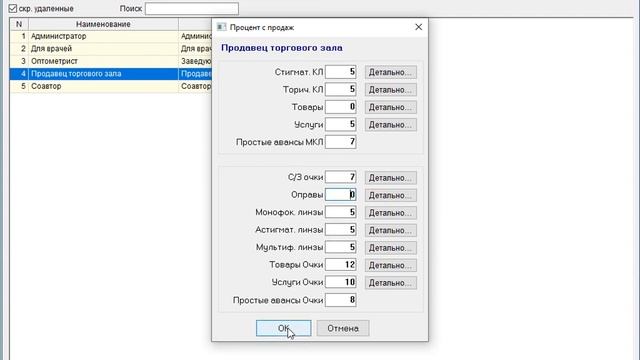This screenshot has height=360, width=640.
Task: Click the 'Админис' cell in second column
Action: click(196, 36)
